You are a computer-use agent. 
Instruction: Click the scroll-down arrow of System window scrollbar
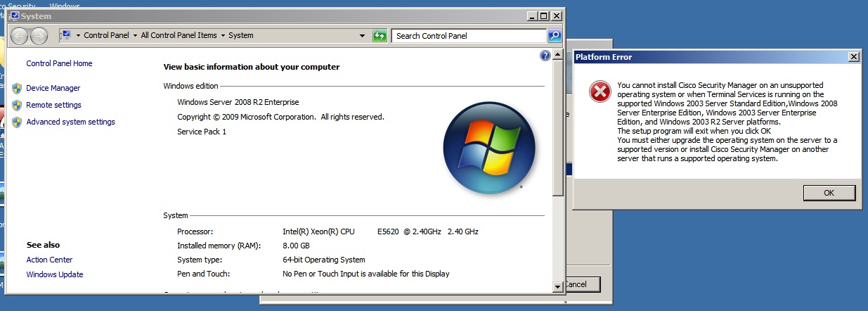click(x=558, y=286)
